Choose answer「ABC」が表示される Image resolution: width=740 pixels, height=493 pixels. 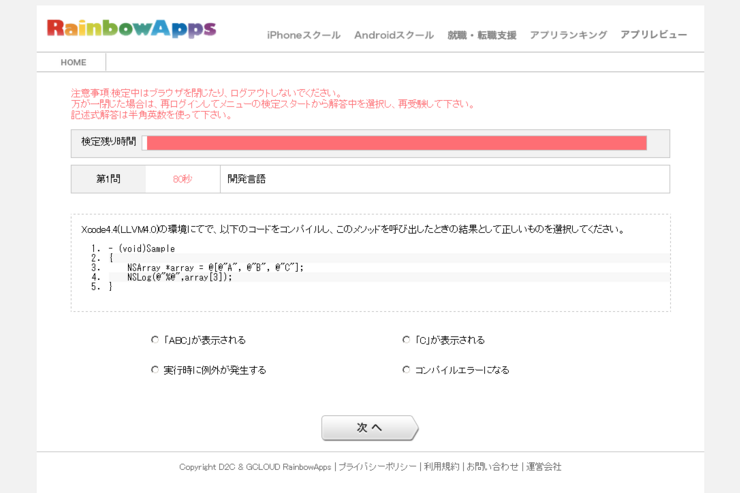tap(155, 340)
